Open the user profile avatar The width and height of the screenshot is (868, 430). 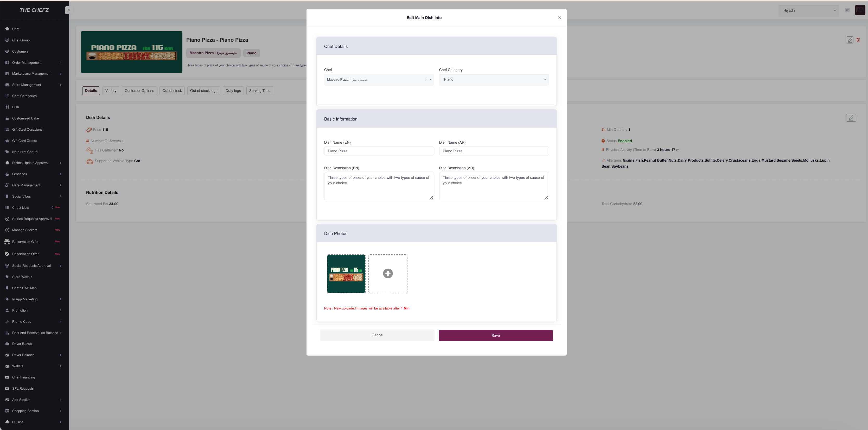pos(860,10)
